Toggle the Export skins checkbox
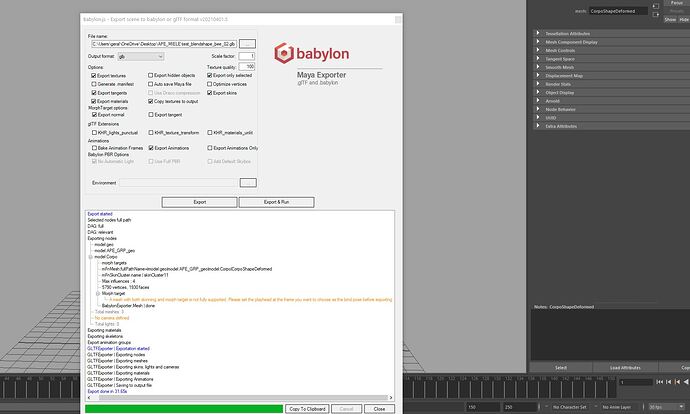 (209, 93)
